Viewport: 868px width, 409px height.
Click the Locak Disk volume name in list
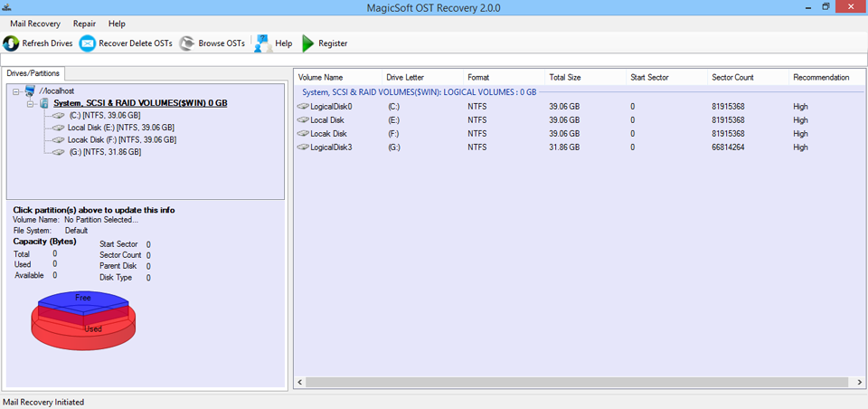tap(329, 134)
